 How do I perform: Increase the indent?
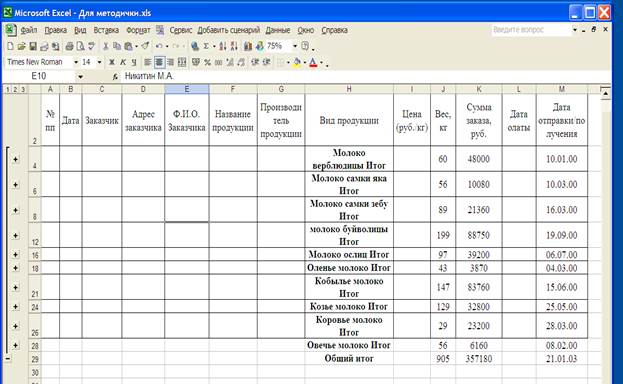click(x=267, y=62)
